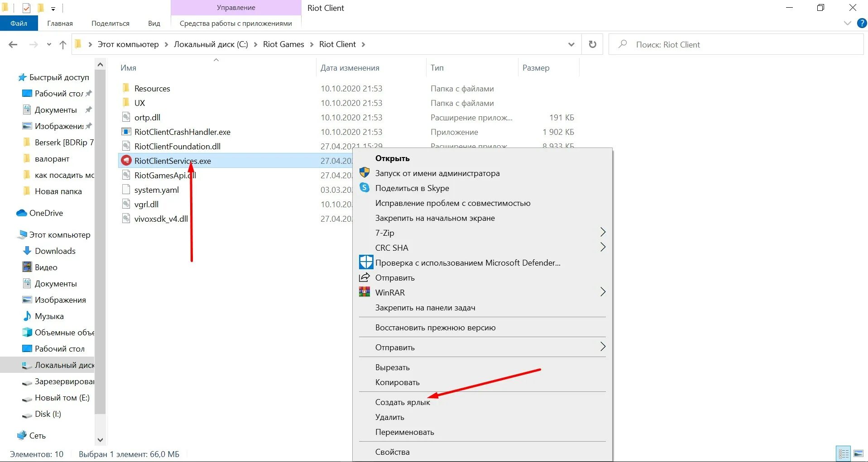This screenshot has height=462, width=868.
Task: Click the Riot Games breadcrumb
Action: click(283, 44)
